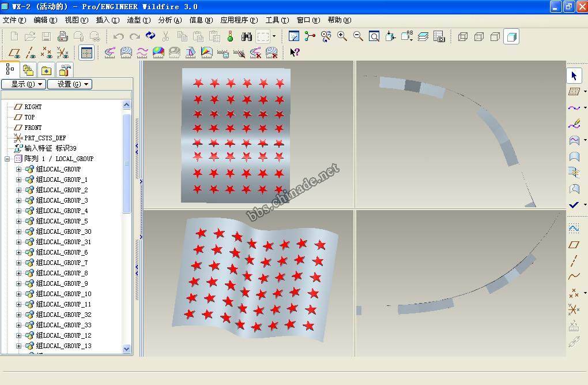Screen dimensions: 588x385
Task: Collapse the 阵列 1 / LOCAL_GROUP node
Action: [x=7, y=159]
